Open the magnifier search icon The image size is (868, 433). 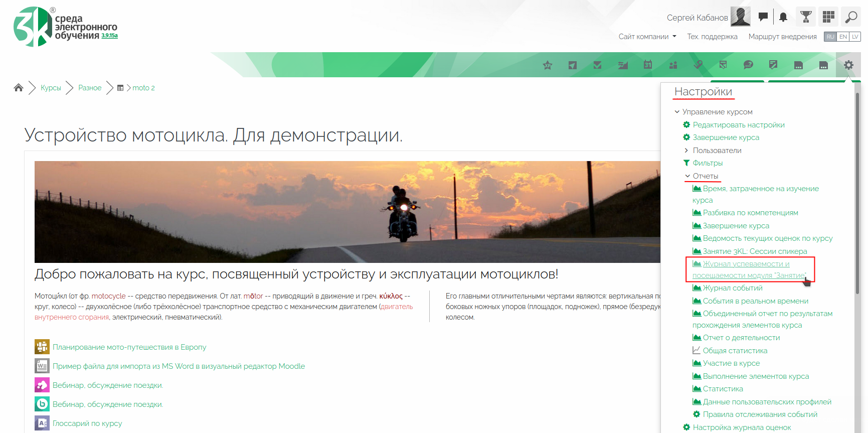[x=851, y=17]
